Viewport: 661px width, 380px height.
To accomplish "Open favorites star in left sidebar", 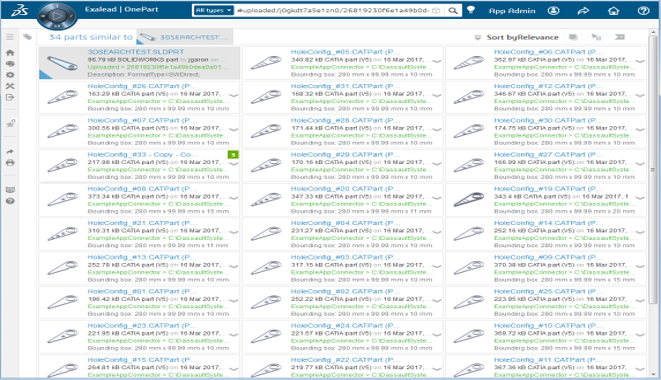I will coord(10,124).
